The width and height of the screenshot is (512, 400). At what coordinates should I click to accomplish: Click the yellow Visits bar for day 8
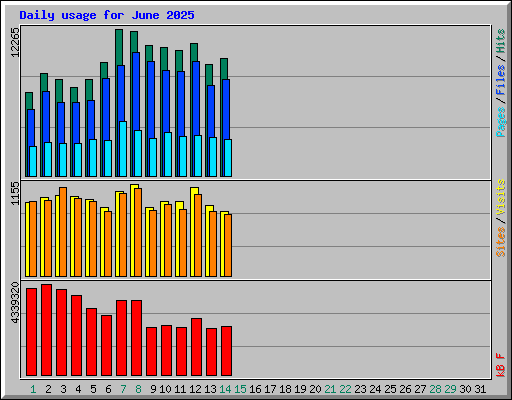pos(133,230)
